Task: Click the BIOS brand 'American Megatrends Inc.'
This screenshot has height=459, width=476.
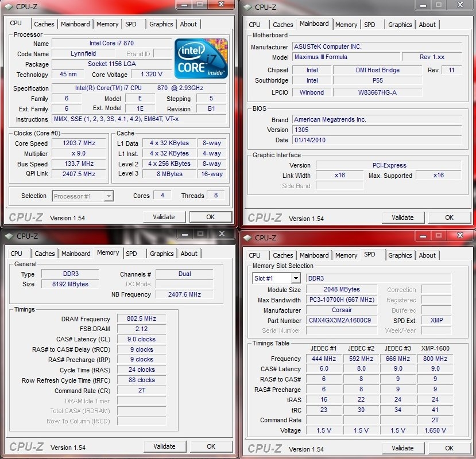Action: pos(377,119)
